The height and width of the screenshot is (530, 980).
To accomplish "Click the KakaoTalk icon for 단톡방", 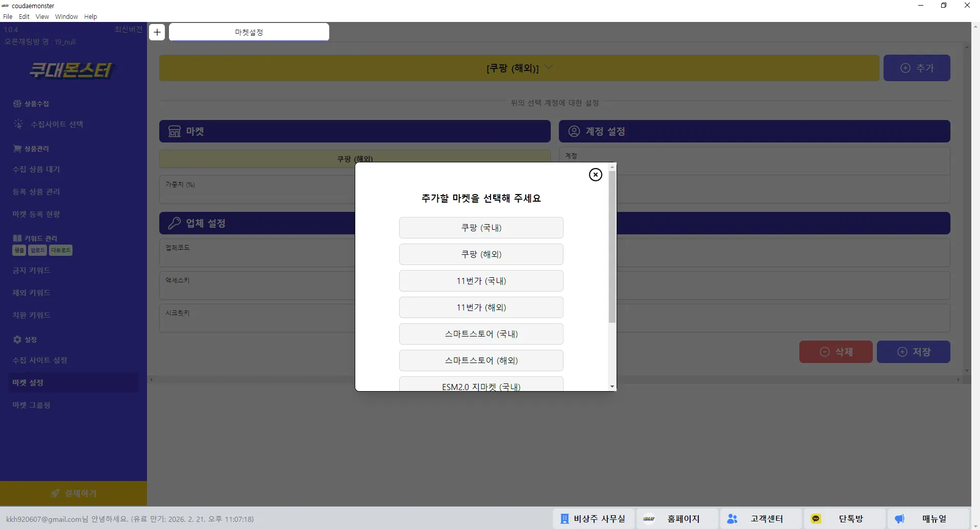I will (x=816, y=519).
